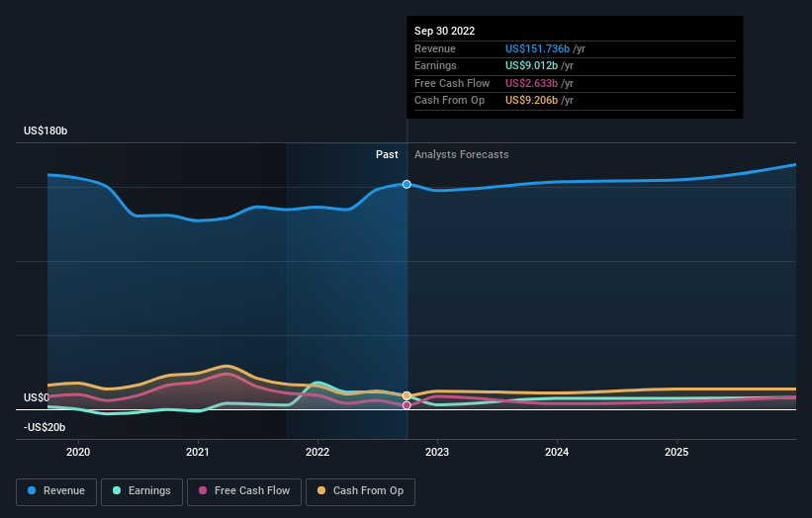This screenshot has height=518, width=812.
Task: Select the 2020 x-axis label
Action: point(78,453)
